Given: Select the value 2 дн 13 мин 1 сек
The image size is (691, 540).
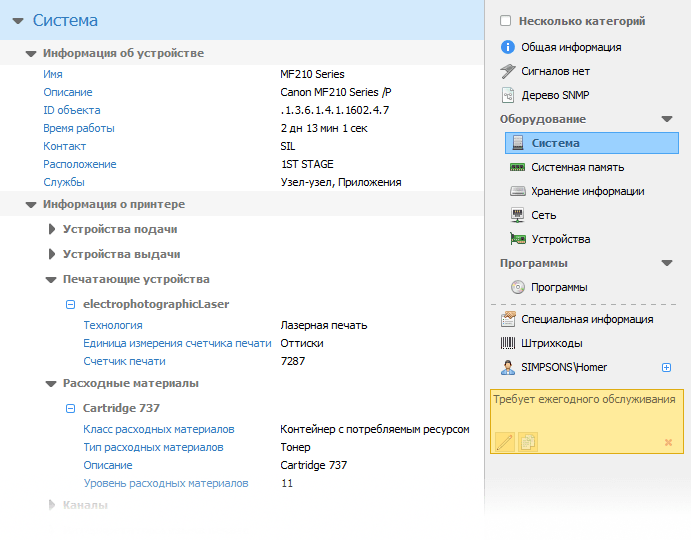Looking at the screenshot, I should click(324, 128).
